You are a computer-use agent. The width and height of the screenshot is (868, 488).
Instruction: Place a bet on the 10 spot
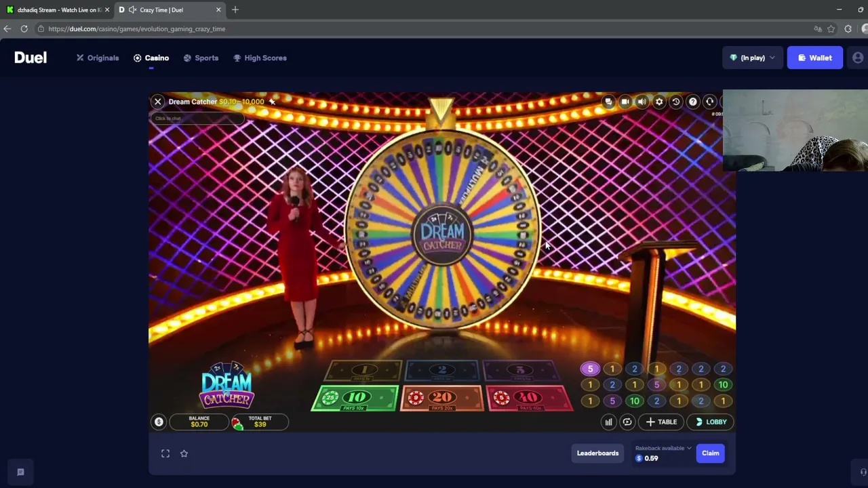click(x=355, y=398)
